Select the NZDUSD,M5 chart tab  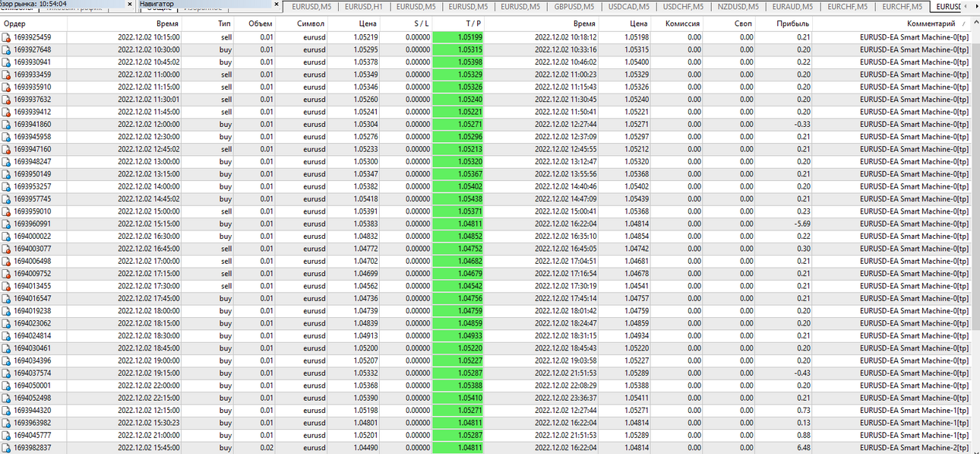pos(738,6)
